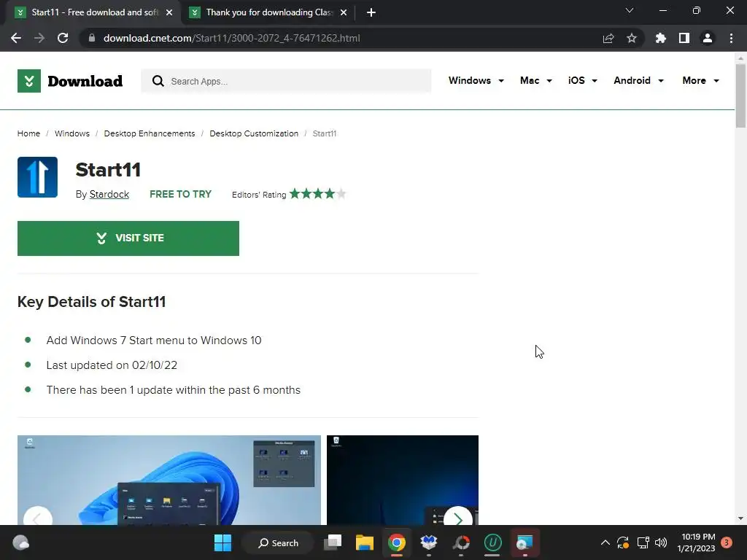This screenshot has width=747, height=560.
Task: Open File Explorer from the taskbar
Action: click(365, 542)
